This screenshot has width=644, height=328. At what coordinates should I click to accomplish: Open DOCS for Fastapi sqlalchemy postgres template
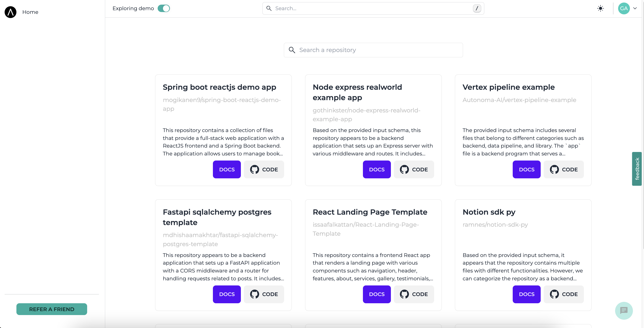(227, 294)
